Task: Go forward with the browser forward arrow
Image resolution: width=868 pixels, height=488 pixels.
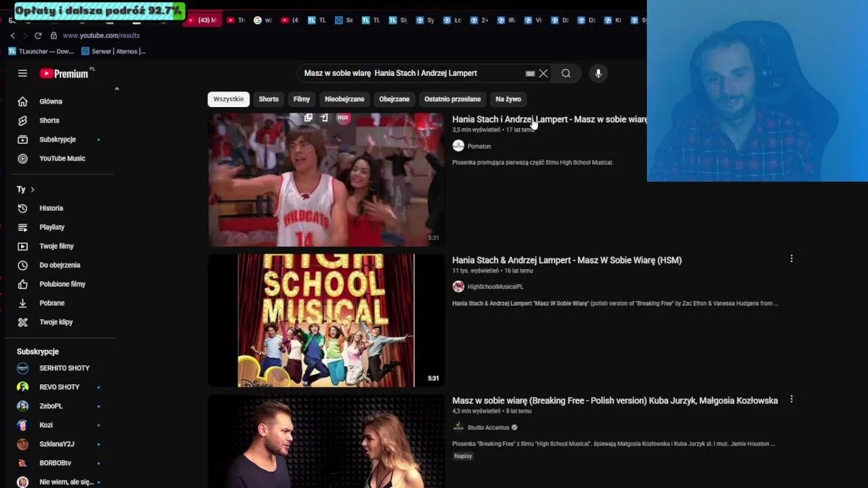Action: [25, 35]
